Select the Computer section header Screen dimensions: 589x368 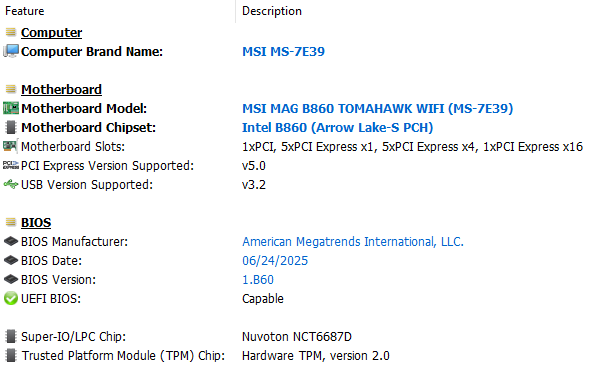[51, 32]
